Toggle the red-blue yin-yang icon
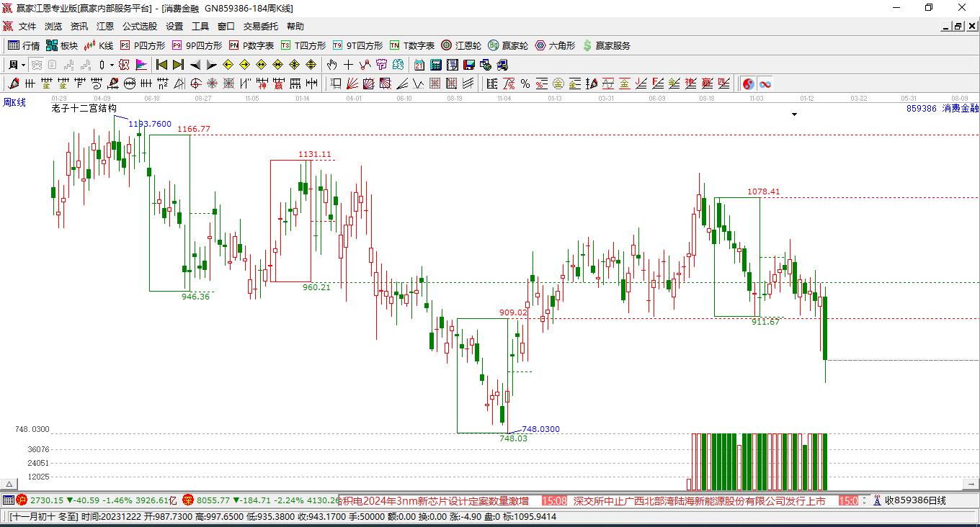This screenshot has height=527, width=980. pos(749,84)
